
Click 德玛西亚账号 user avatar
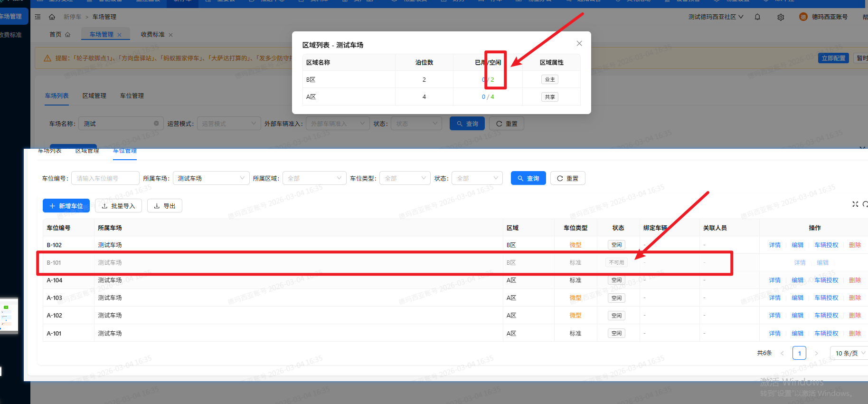point(803,17)
